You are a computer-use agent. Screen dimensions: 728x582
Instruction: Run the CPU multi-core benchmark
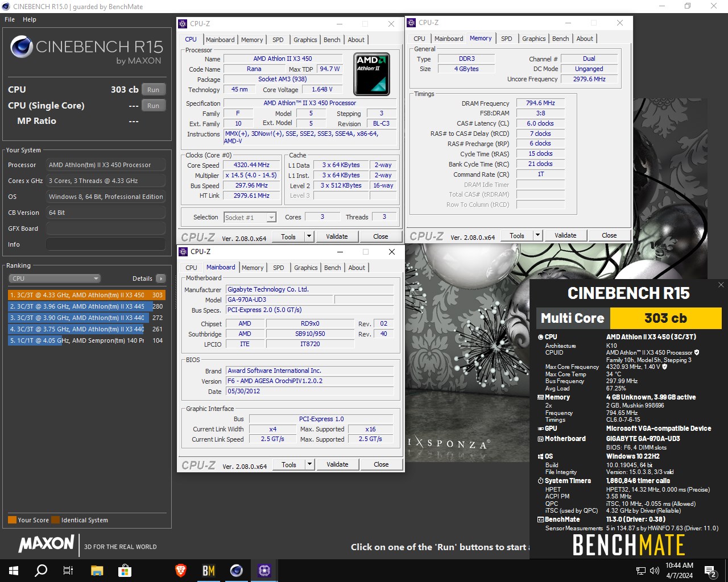[154, 90]
